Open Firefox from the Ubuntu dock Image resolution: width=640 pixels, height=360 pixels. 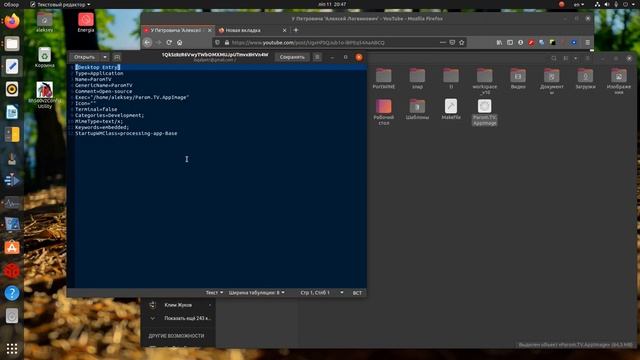tap(12, 21)
